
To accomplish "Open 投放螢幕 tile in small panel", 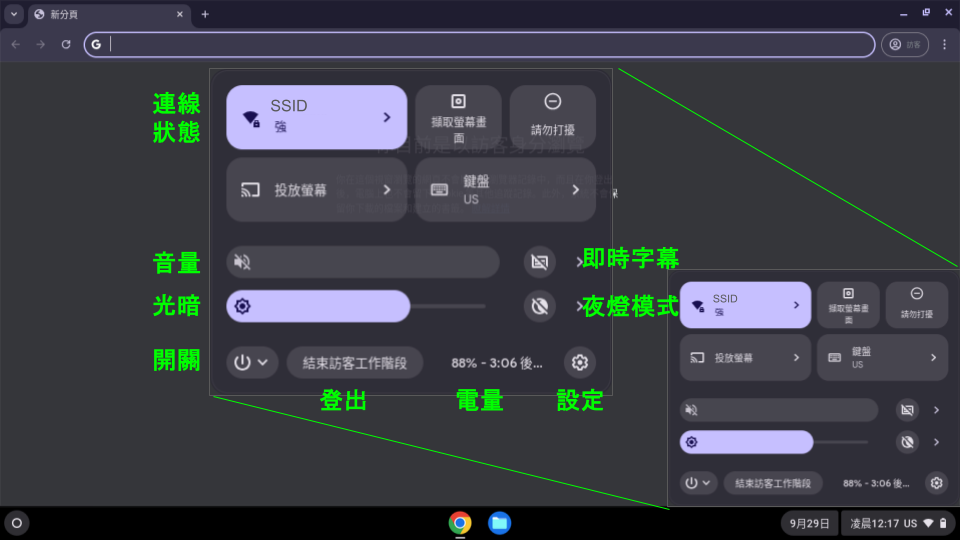I will (745, 358).
